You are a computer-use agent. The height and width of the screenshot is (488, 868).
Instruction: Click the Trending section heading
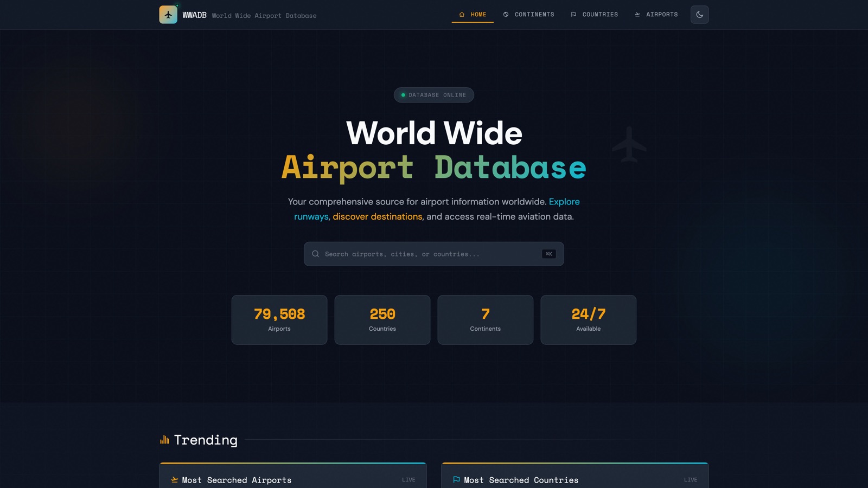click(206, 440)
